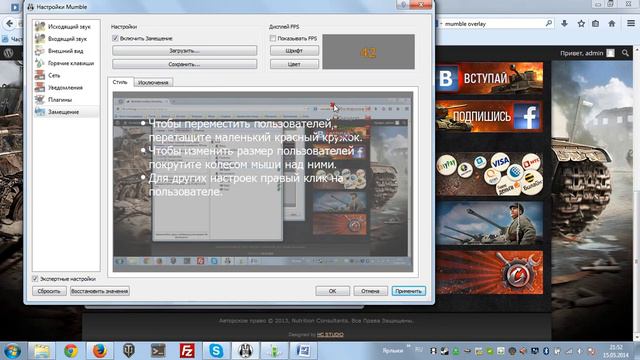
Task: Open the browser hamburger menu
Action: pyautogui.click(x=631, y=24)
